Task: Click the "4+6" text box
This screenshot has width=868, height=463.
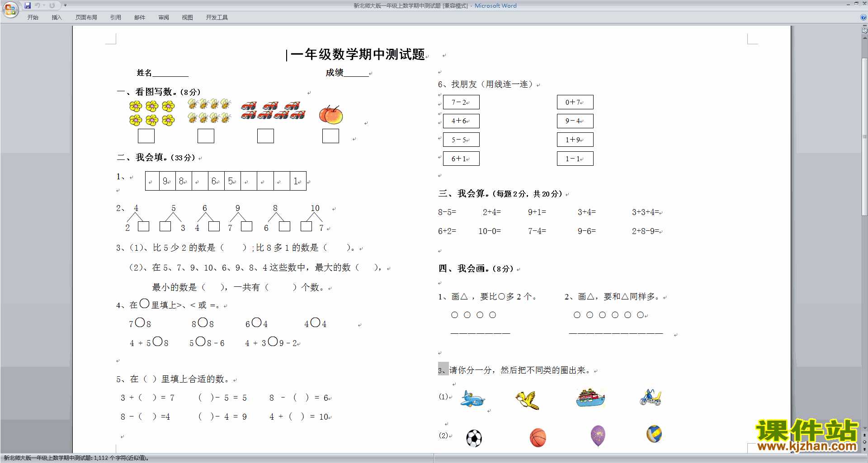Action: click(461, 121)
